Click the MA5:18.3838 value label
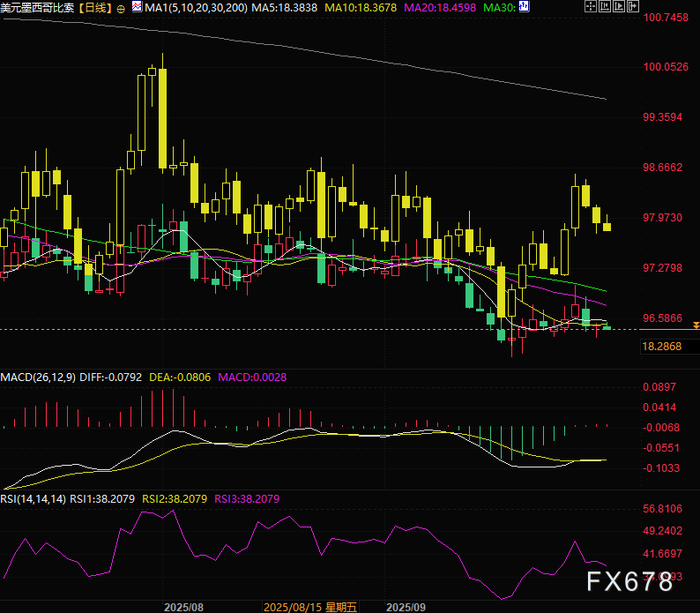 (x=286, y=8)
